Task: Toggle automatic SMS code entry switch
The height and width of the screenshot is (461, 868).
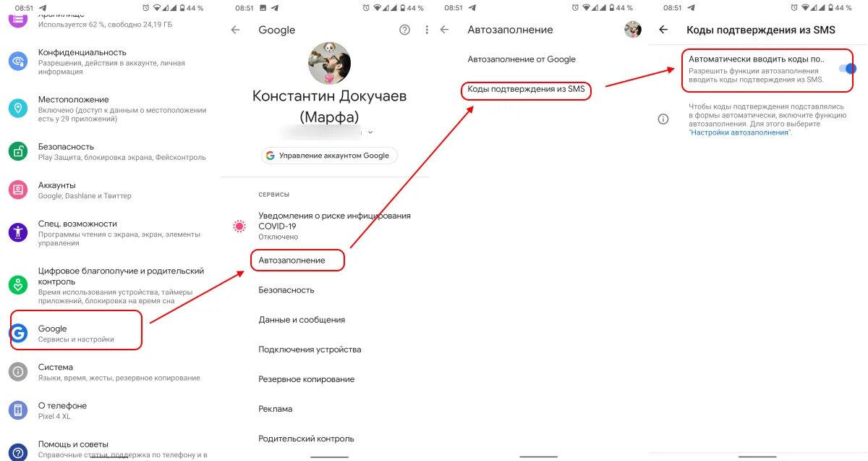Action: pos(846,69)
